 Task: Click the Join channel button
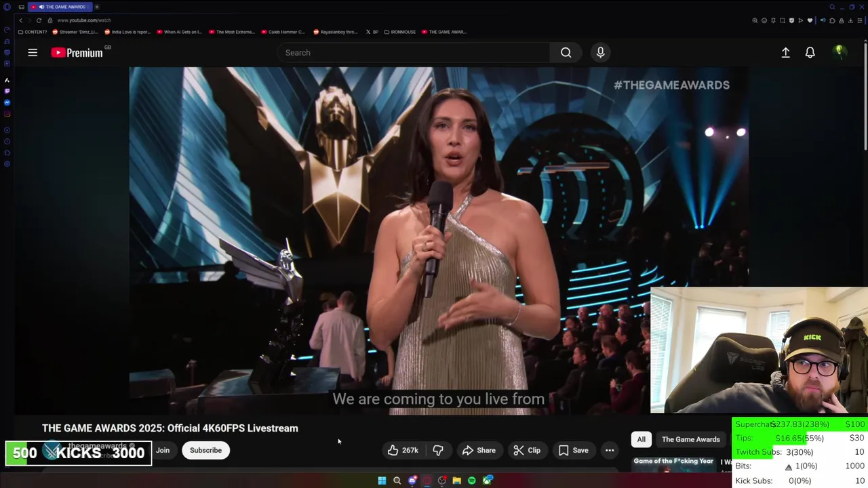[x=163, y=450]
